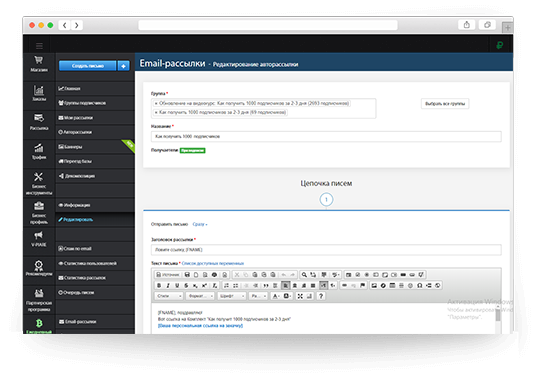Click the plus button beside Создать письмо
Viewport: 536px width, 378px height.
123,66
